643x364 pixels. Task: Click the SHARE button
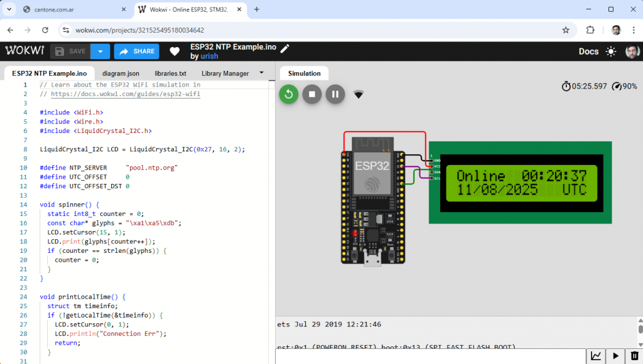tap(137, 51)
